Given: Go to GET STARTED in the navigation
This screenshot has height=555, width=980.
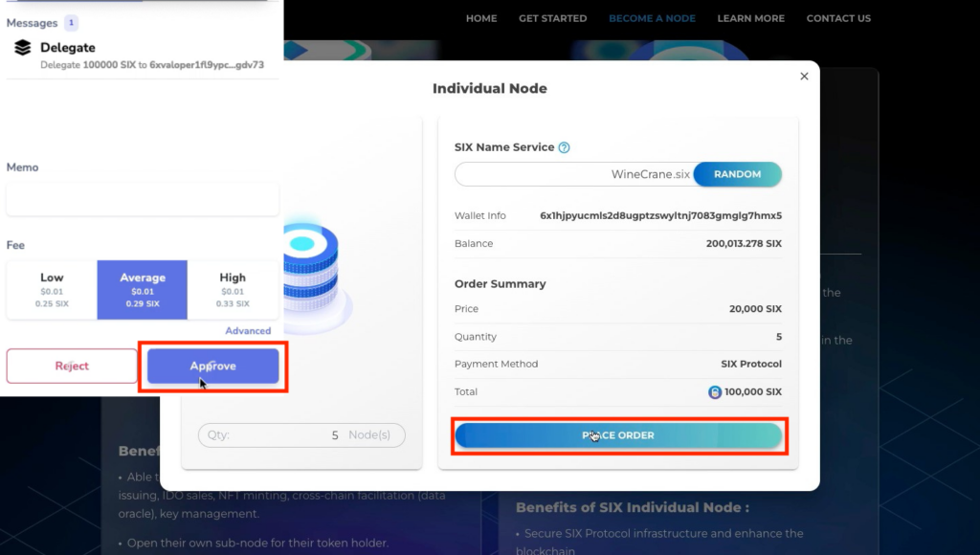Looking at the screenshot, I should pos(552,17).
